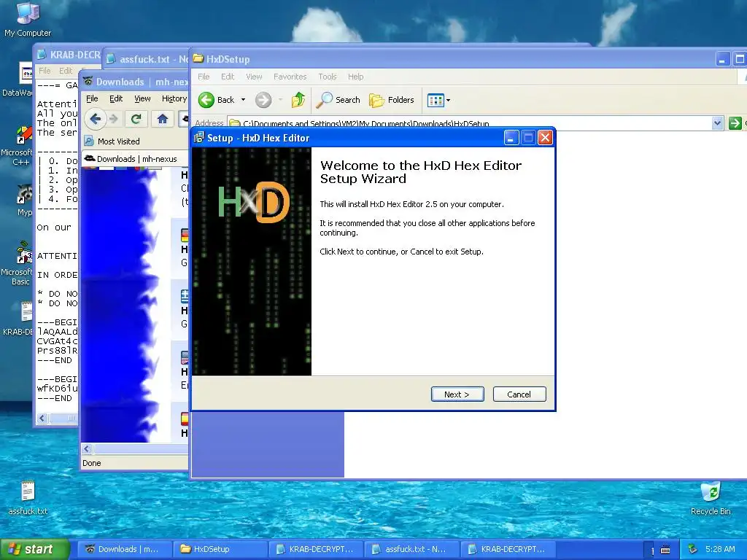Open the Recycle Bin desktop icon

[x=711, y=499]
